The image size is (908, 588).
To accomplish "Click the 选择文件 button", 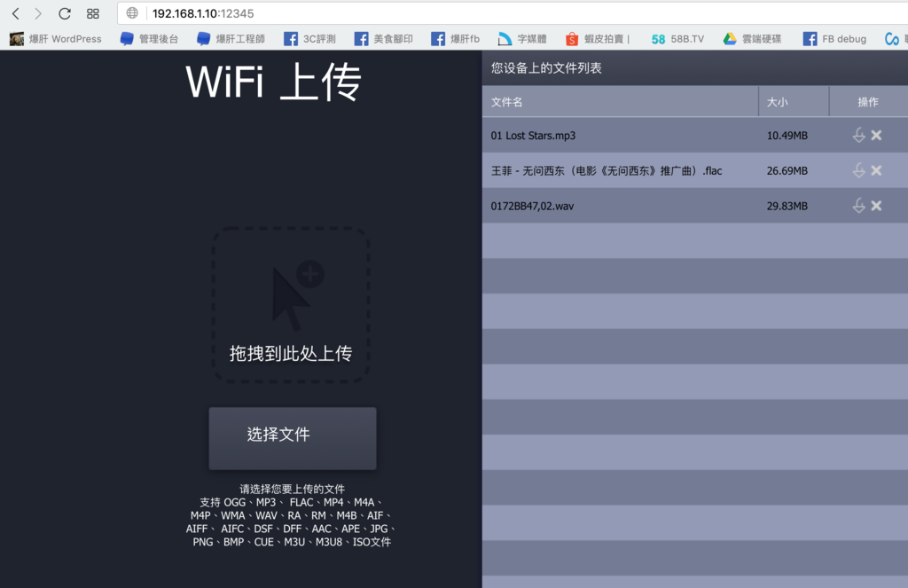I will (293, 438).
